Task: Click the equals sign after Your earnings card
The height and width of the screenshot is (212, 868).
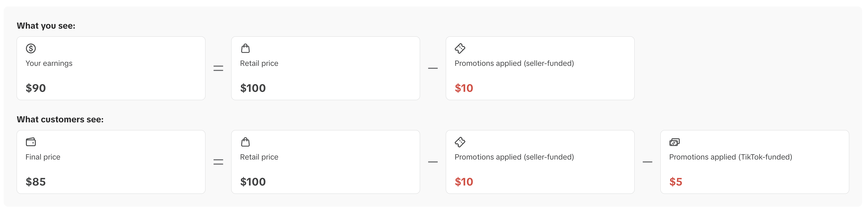Action: click(x=218, y=68)
